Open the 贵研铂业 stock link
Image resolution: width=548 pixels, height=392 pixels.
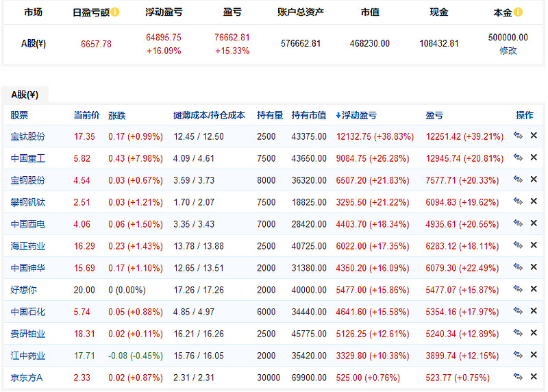coord(28,334)
